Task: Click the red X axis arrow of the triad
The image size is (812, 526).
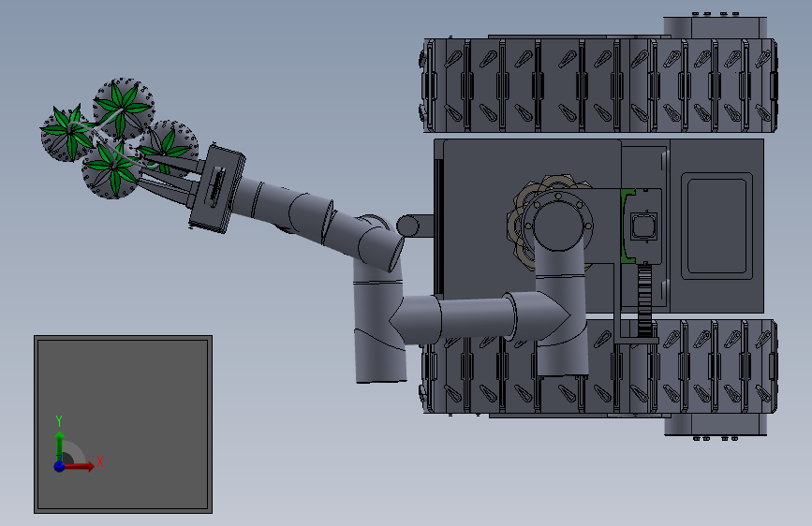Action: tap(79, 466)
